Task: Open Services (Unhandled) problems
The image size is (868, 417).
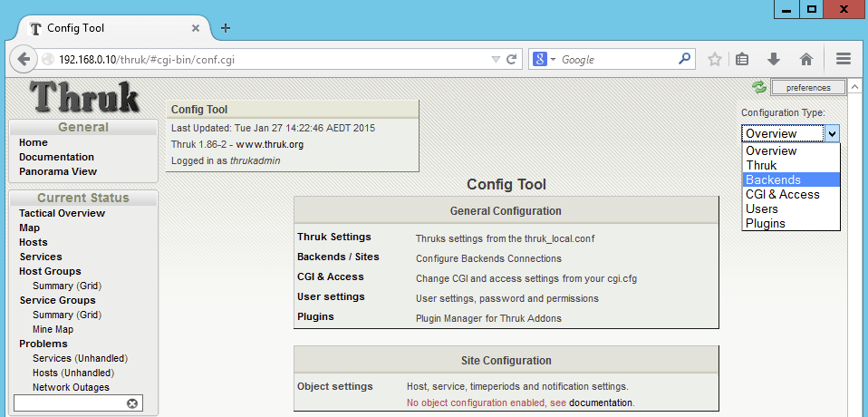Action: pos(81,358)
